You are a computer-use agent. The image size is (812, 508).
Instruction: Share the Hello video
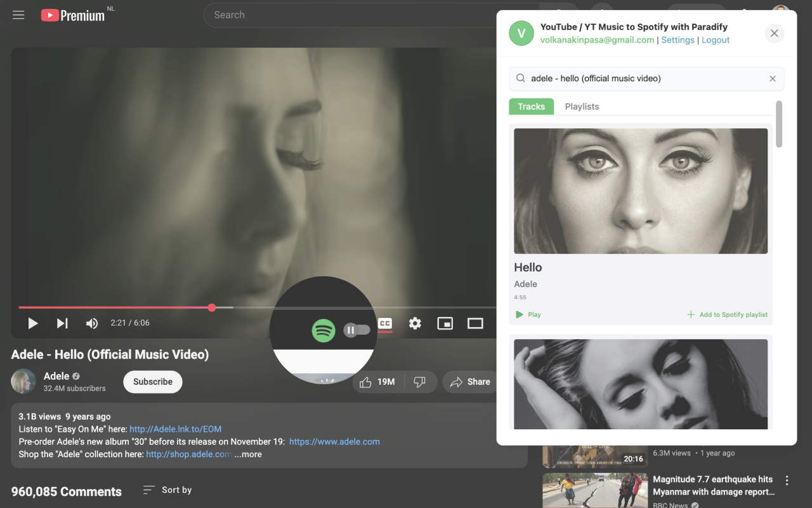470,382
